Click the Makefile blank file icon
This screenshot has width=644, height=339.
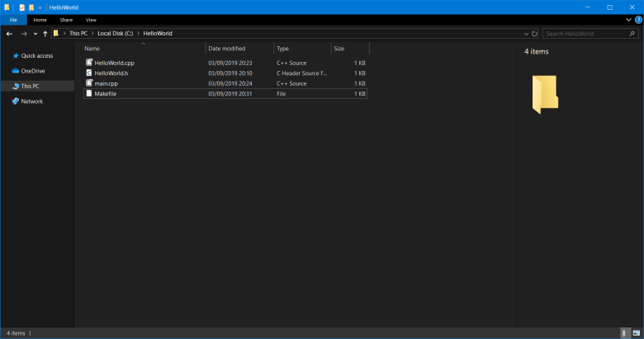pos(88,93)
